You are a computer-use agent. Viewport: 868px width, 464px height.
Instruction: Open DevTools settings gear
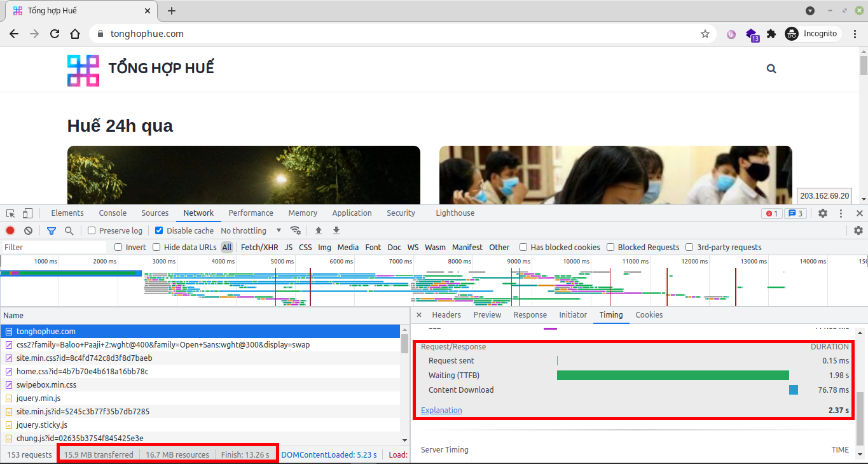pyautogui.click(x=823, y=213)
